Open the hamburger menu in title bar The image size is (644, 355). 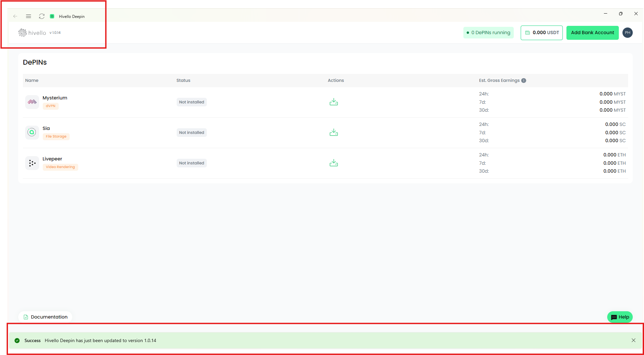(29, 16)
